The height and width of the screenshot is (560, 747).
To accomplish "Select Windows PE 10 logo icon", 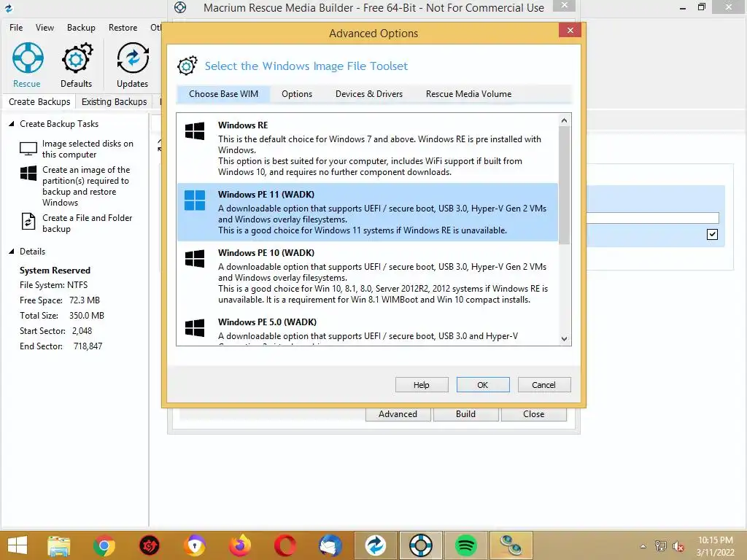I will (194, 259).
